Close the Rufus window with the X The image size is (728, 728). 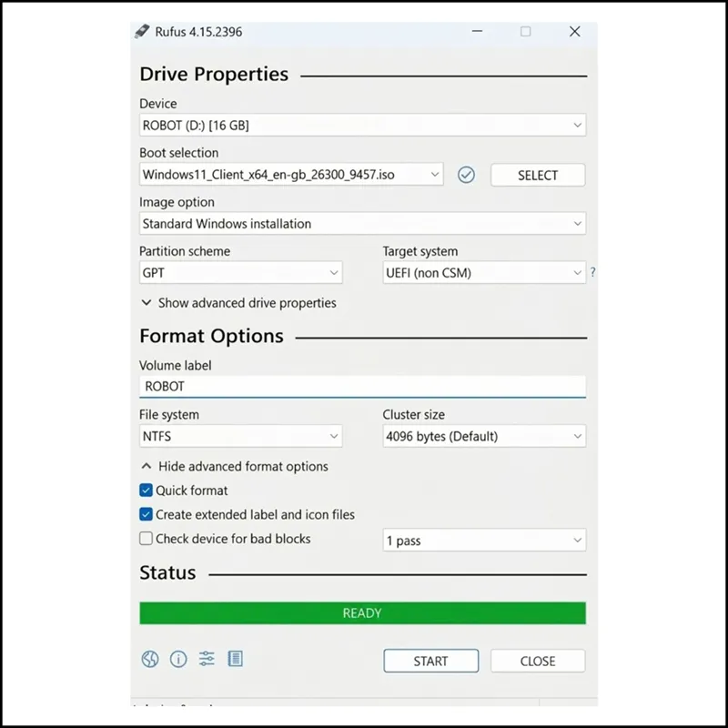coord(575,32)
